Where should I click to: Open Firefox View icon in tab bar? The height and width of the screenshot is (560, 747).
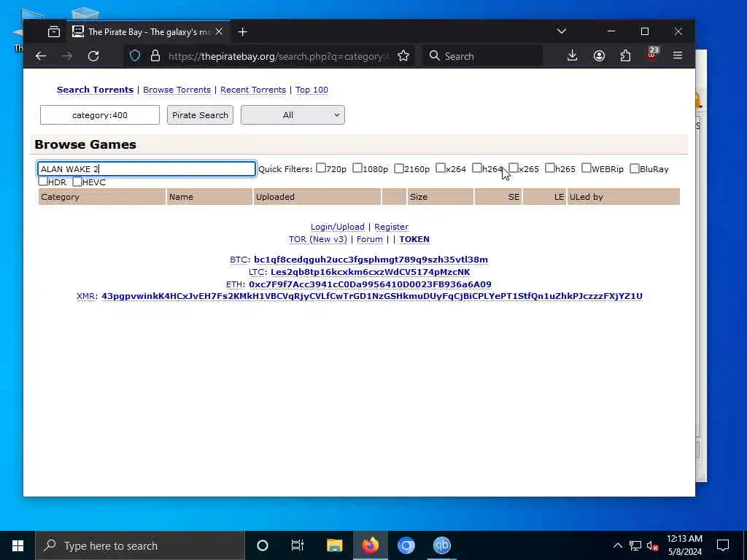tap(54, 32)
